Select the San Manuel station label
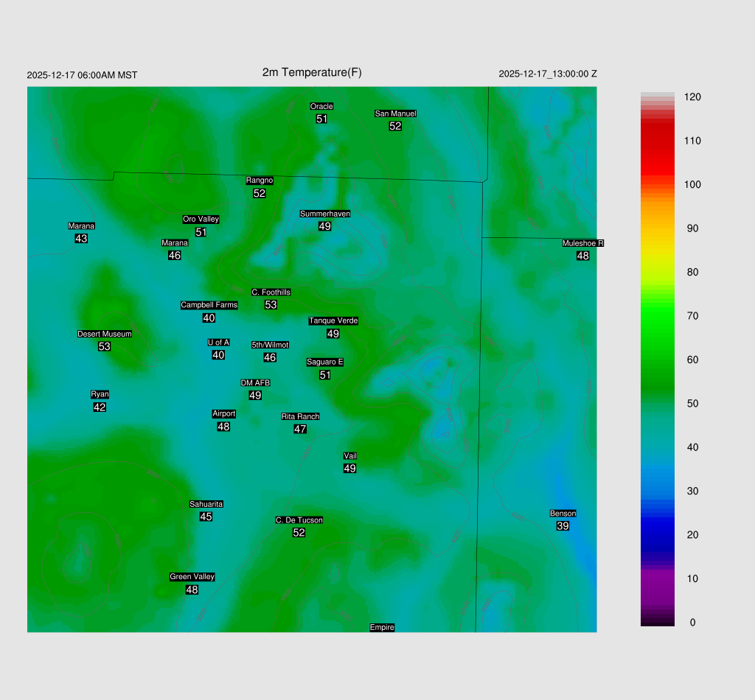The height and width of the screenshot is (700, 755). (395, 113)
